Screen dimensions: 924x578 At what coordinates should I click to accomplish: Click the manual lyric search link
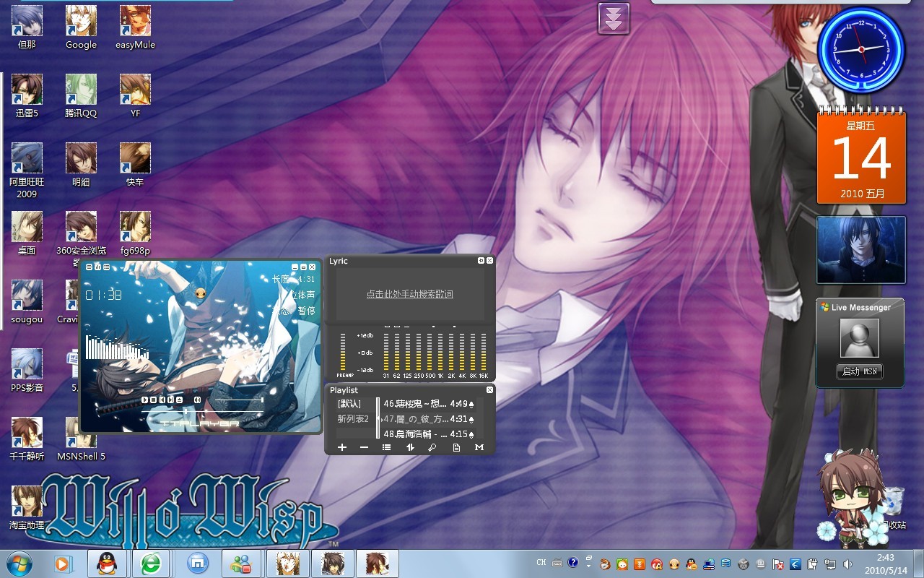[x=410, y=294]
